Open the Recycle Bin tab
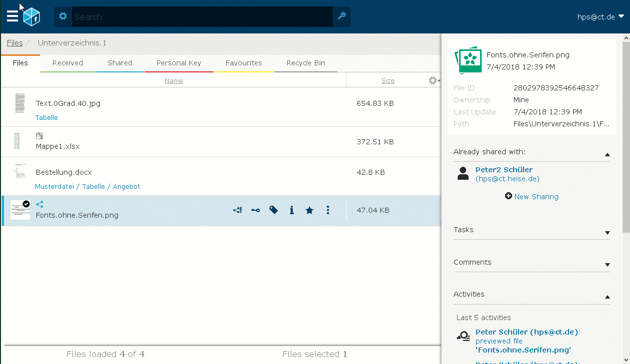This screenshot has width=630, height=364. pos(306,63)
